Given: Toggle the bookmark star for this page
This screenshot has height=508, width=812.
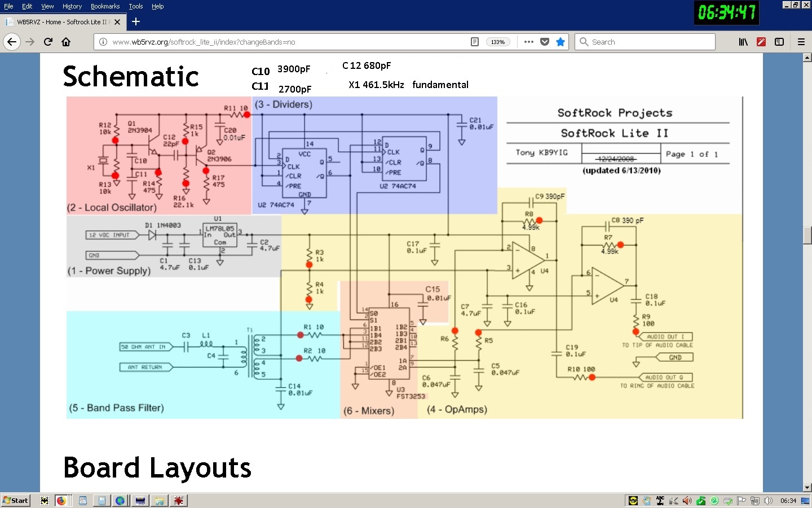Looking at the screenshot, I should (561, 42).
